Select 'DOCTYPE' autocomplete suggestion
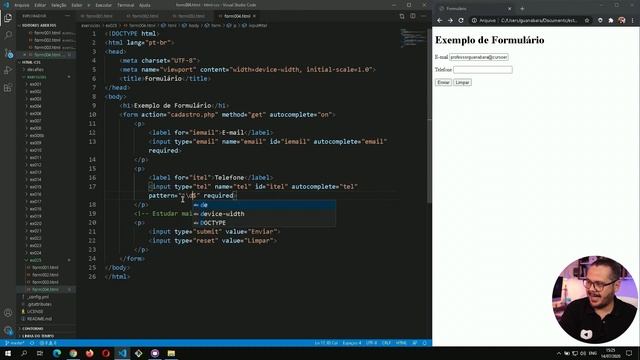Screen dimensions: 640x360 (x=264, y=223)
